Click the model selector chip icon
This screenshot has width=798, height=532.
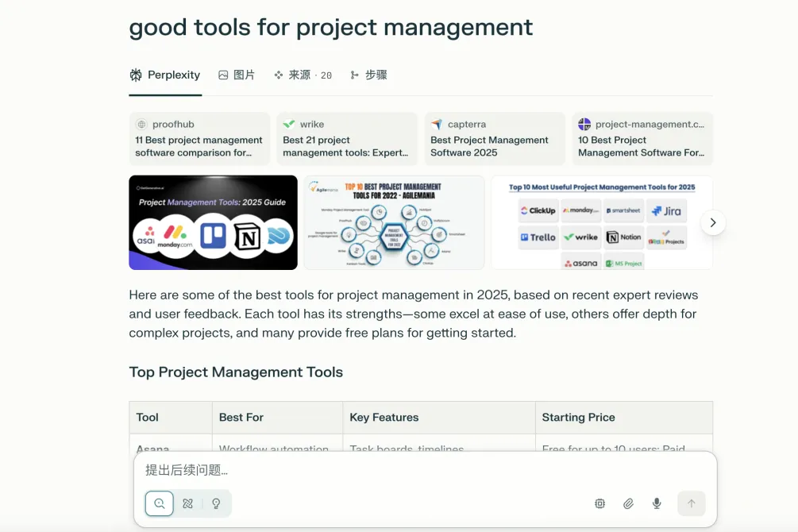599,503
